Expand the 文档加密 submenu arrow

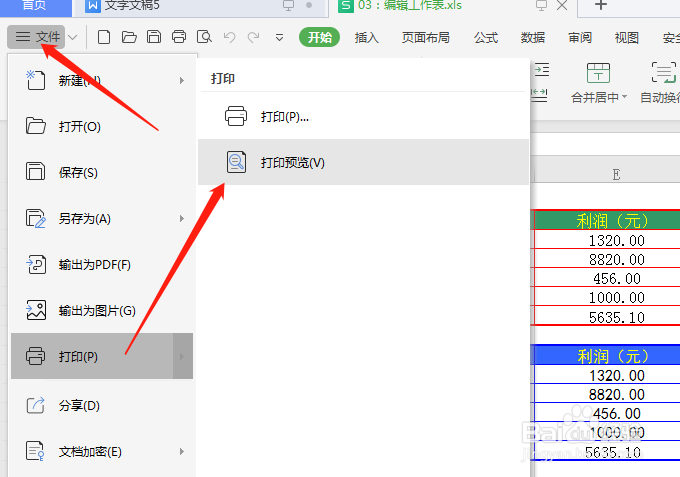[x=182, y=452]
